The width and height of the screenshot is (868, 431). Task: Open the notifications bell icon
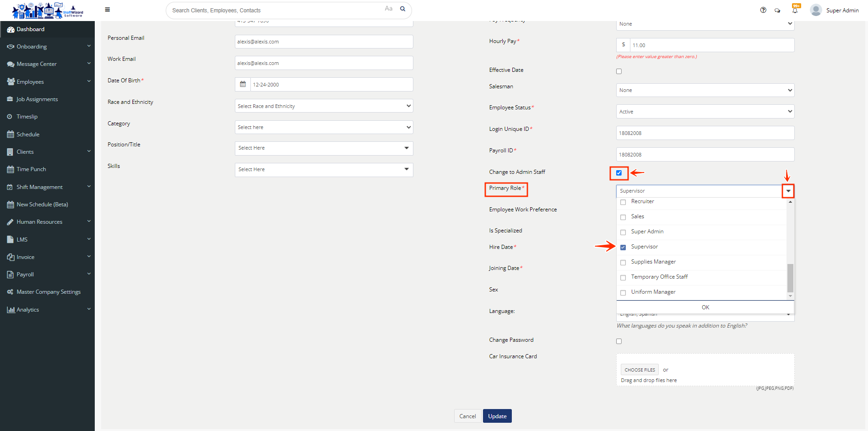[x=795, y=10]
